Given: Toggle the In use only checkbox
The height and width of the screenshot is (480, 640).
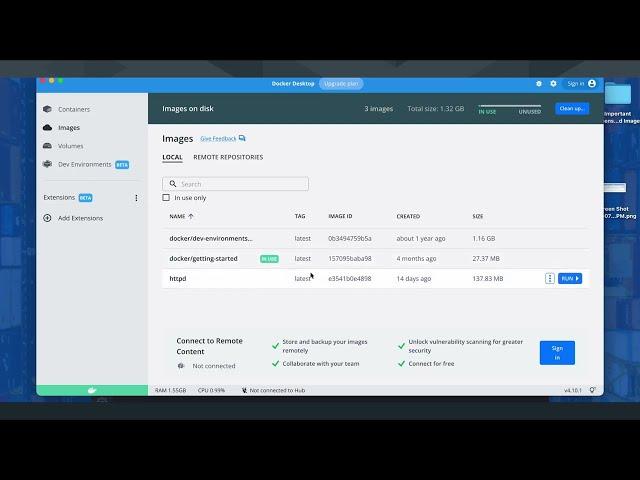Looking at the screenshot, I should pos(166,198).
